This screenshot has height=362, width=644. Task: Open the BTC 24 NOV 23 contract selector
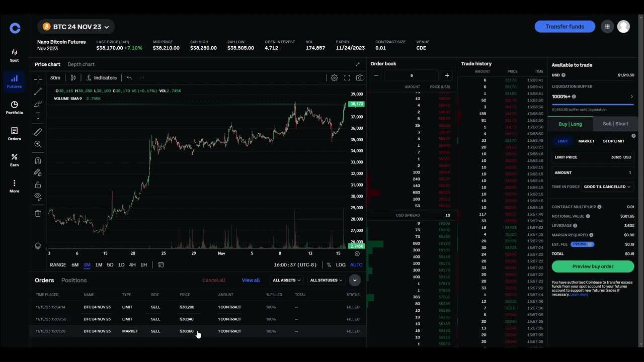[76, 27]
